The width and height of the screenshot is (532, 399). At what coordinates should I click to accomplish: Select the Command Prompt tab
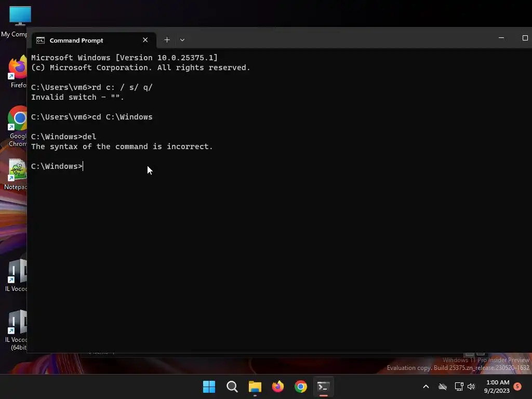click(94, 41)
